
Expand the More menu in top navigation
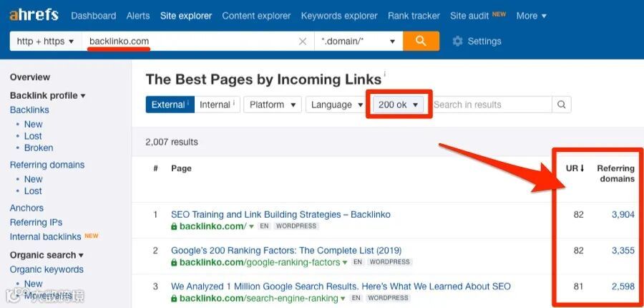point(532,16)
